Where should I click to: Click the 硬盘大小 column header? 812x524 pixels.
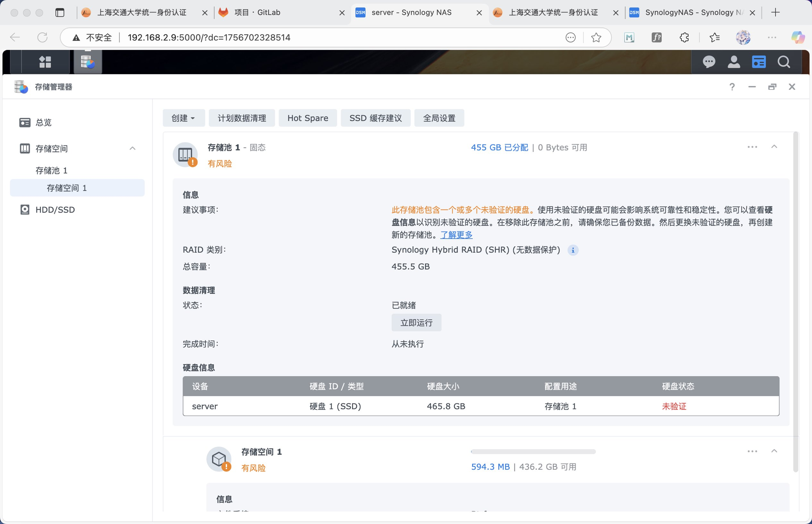(443, 386)
